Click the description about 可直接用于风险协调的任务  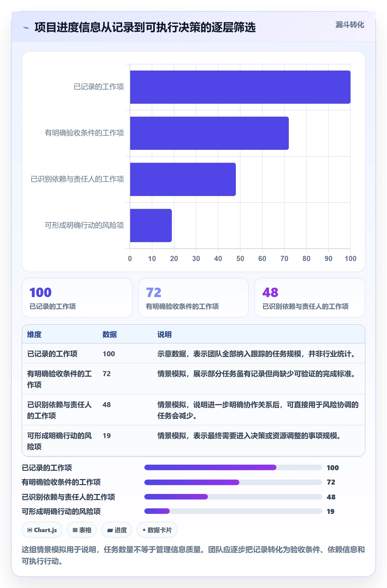(x=258, y=410)
